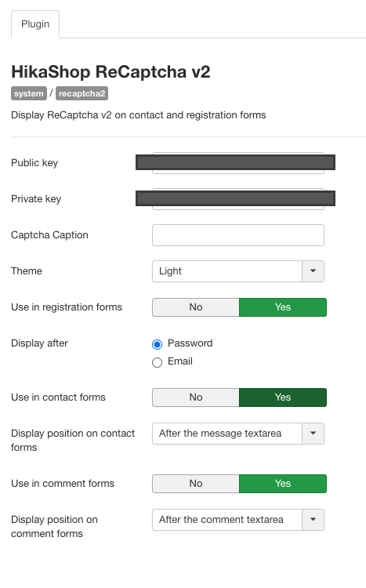Open the Theme dropdown arrow
This screenshot has height=588, width=366.
(313, 271)
